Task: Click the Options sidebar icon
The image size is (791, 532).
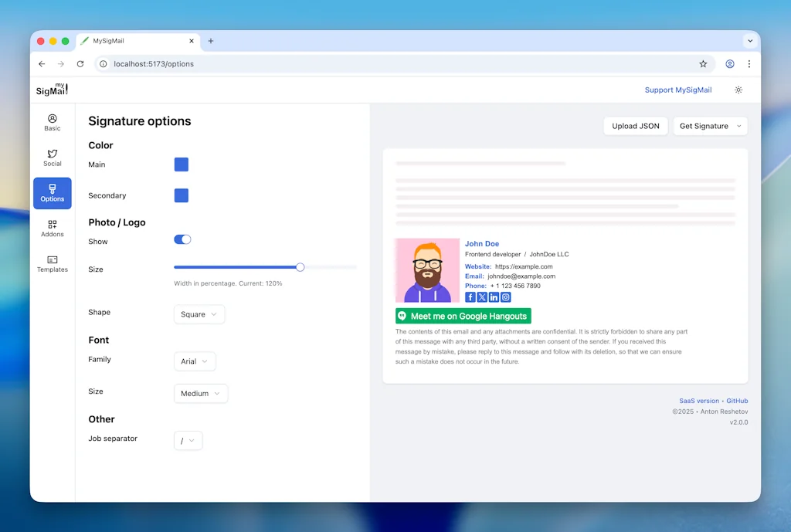Action: pos(52,193)
